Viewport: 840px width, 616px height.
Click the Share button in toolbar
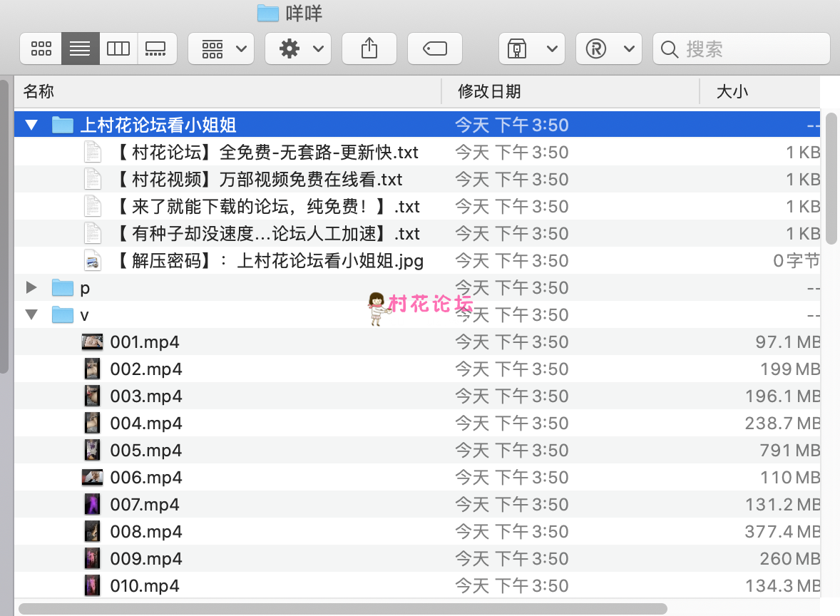pyautogui.click(x=369, y=48)
